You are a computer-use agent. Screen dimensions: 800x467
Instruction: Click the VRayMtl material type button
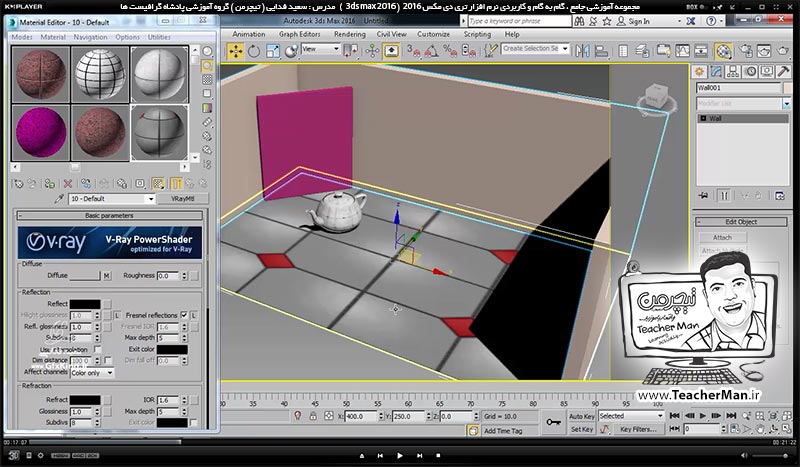coord(183,199)
